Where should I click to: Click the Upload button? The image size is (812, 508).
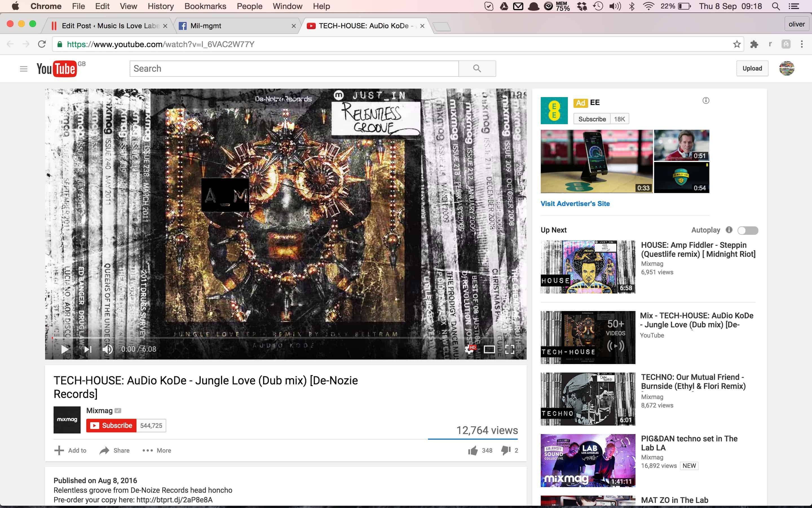[x=752, y=68]
